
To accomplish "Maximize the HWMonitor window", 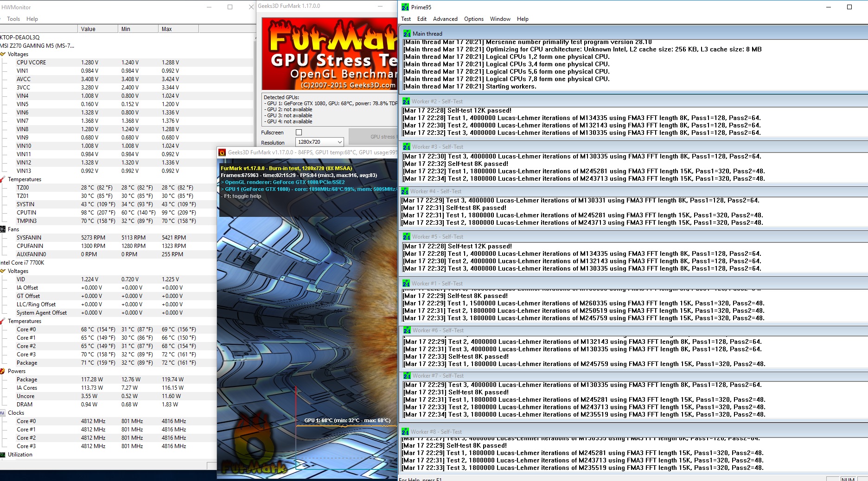I will [x=230, y=7].
